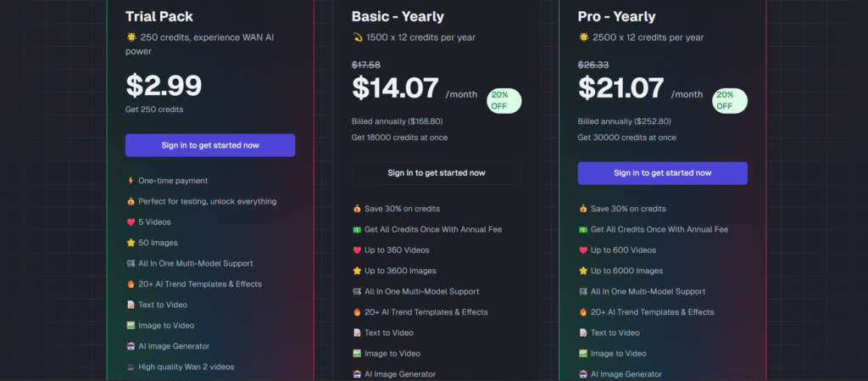
Task: Click 'Up to 6000 Images' text
Action: click(626, 271)
